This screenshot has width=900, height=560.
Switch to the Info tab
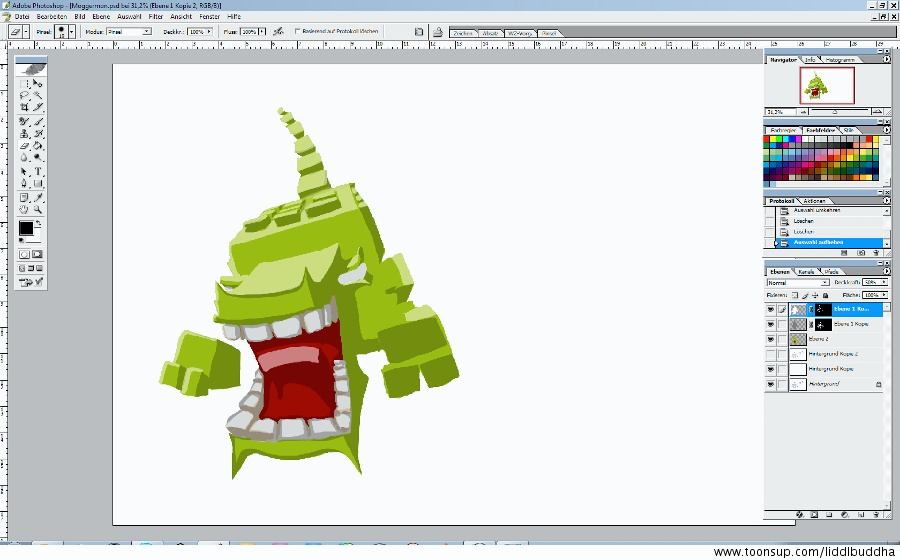(x=810, y=60)
